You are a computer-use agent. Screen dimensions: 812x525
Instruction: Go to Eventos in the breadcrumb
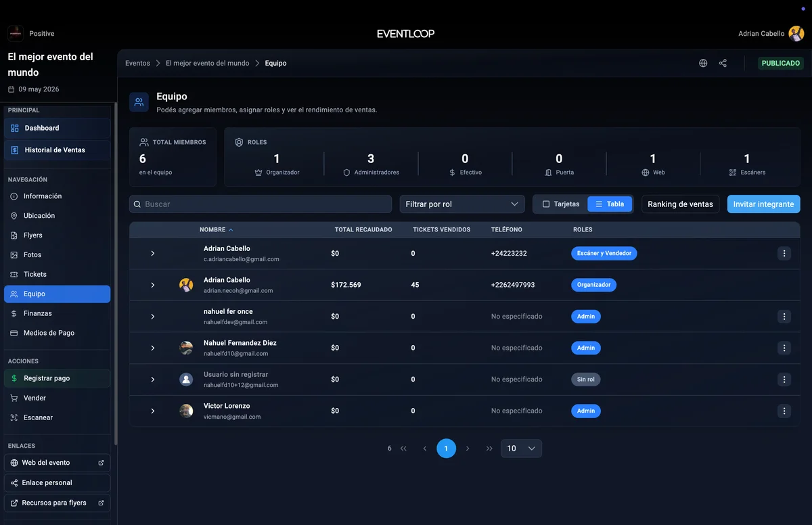[x=137, y=63]
